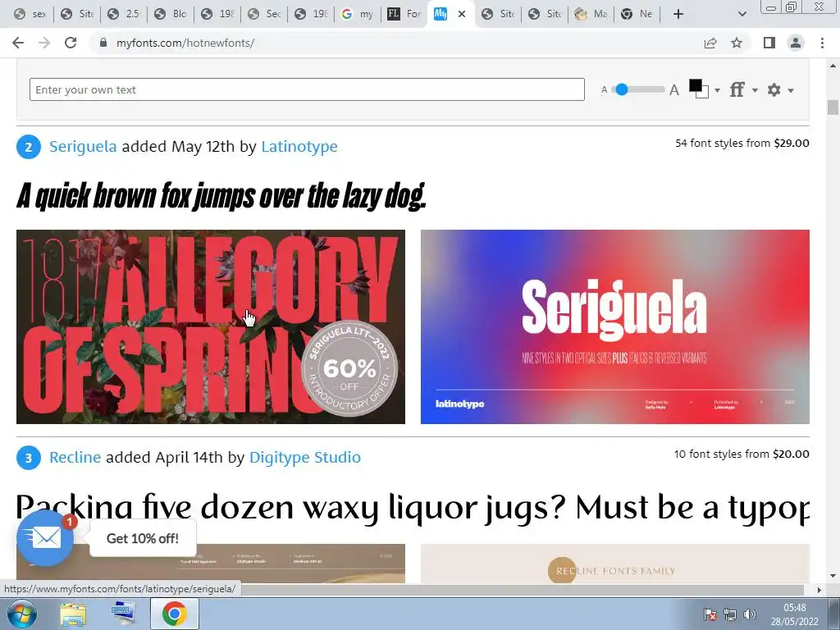Image resolution: width=840 pixels, height=630 pixels.
Task: Open Chrome three-dot menu
Action: point(822,43)
